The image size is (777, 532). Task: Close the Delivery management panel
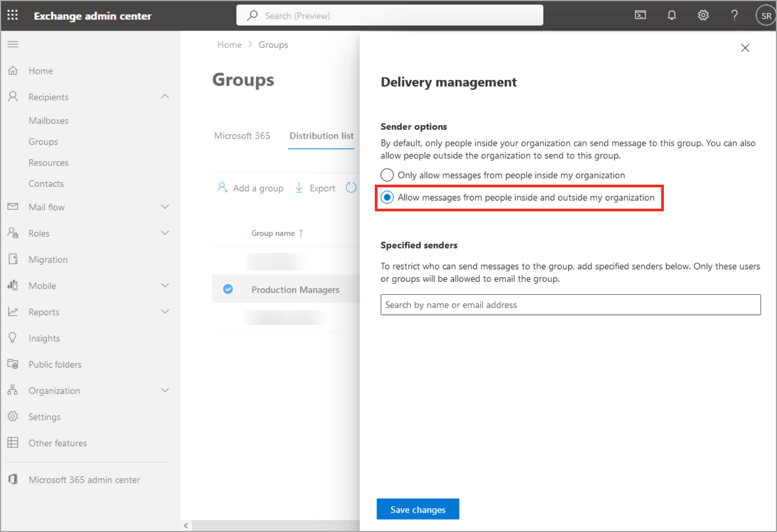pos(745,48)
